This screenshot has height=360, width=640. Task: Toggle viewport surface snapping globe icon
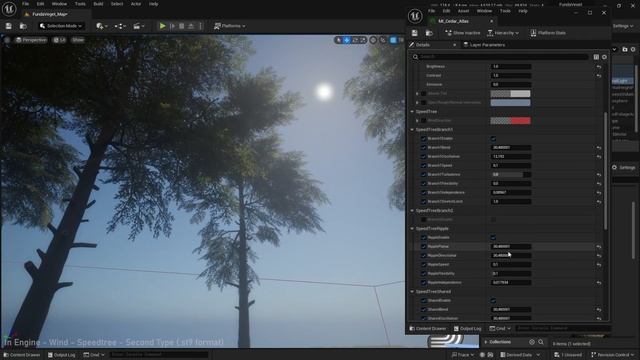[373, 40]
